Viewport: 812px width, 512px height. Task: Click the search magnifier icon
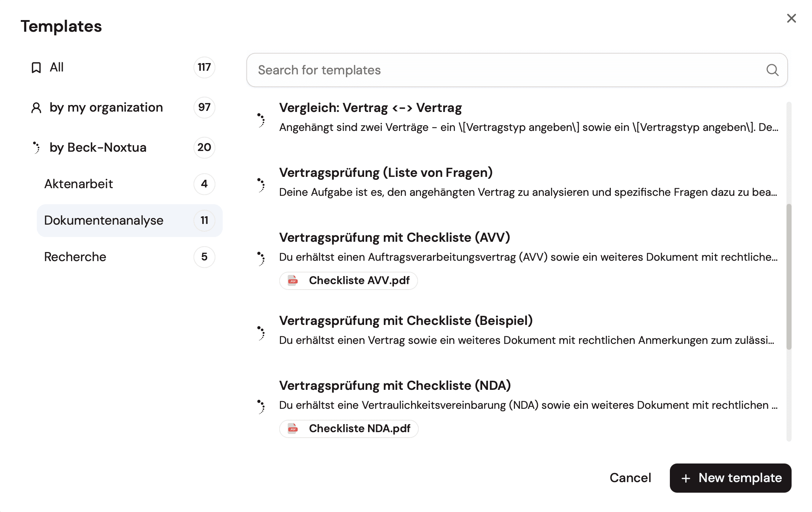click(772, 70)
